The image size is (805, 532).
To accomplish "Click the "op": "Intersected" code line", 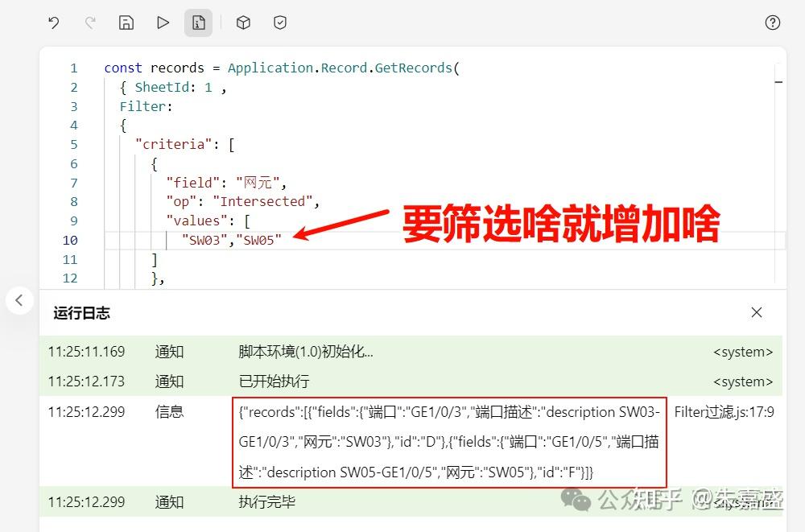I will 243,202.
